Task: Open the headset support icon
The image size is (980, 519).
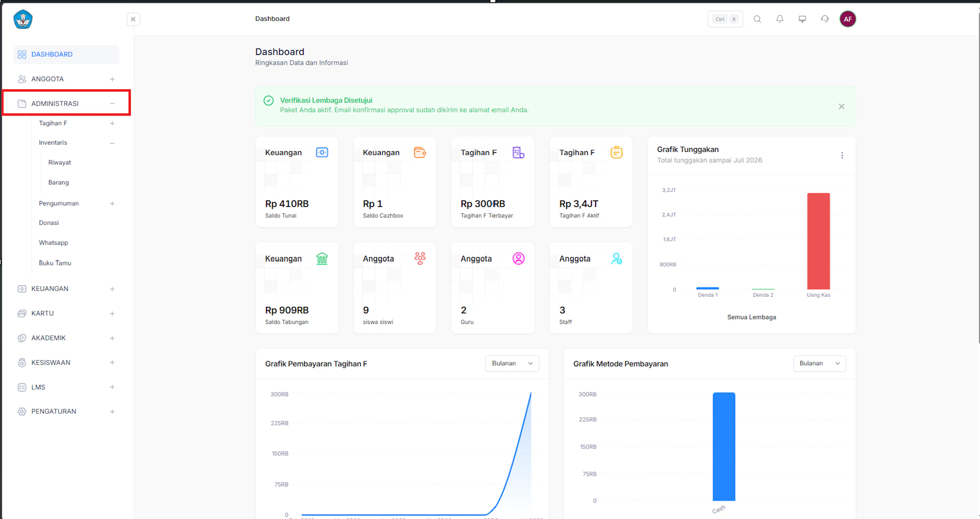Action: pyautogui.click(x=825, y=19)
